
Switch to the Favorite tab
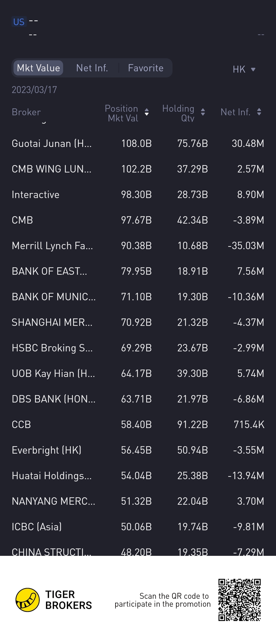(146, 68)
